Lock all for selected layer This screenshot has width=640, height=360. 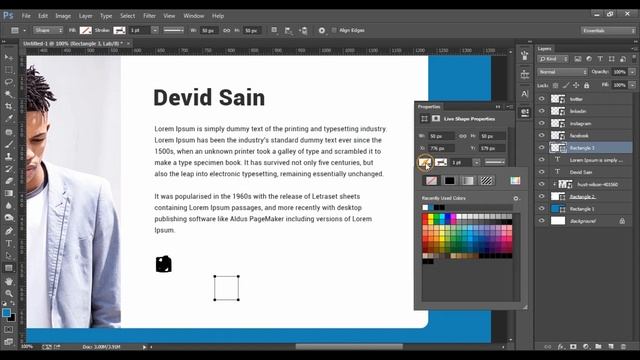pyautogui.click(x=587, y=85)
